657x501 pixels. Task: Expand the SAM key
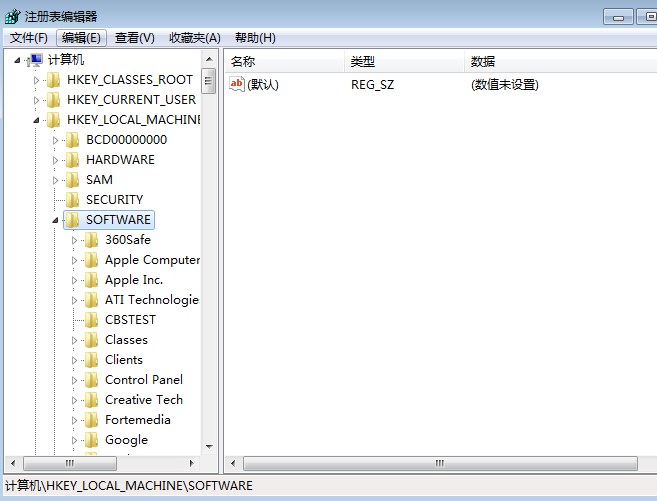pos(55,180)
